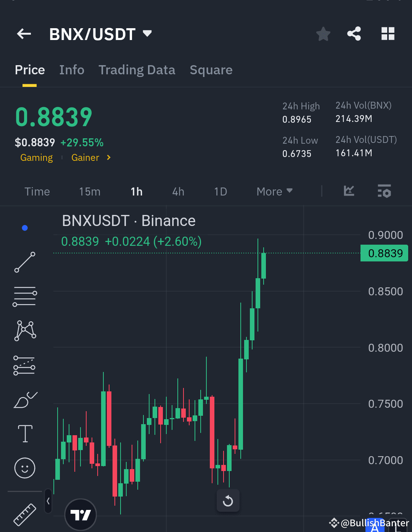412x532 pixels.
Task: Open chart settings via the gear-list icon
Action: coord(384,191)
